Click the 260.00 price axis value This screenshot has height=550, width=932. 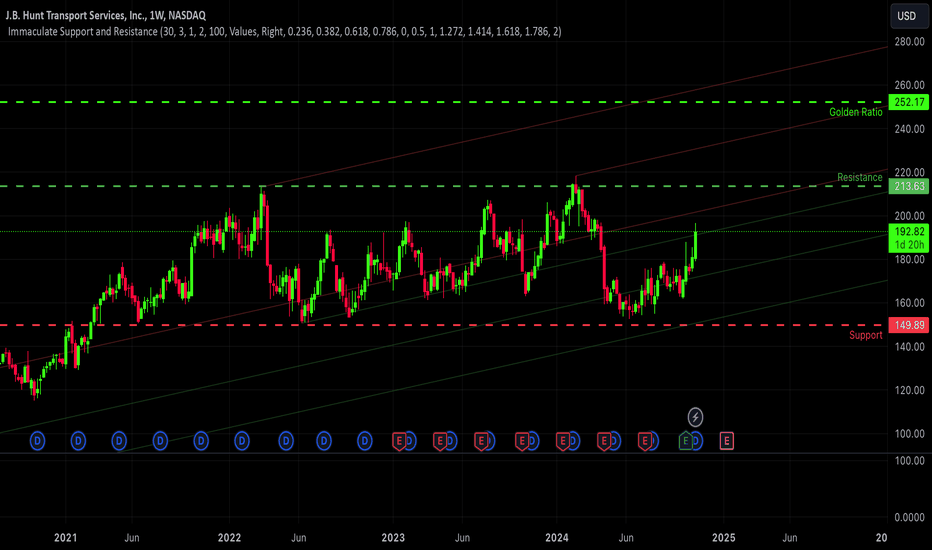909,85
